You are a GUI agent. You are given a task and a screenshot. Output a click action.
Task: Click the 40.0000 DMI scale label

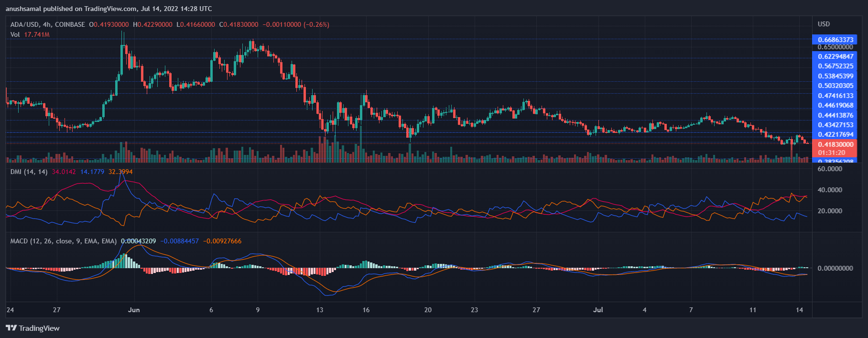click(830, 190)
